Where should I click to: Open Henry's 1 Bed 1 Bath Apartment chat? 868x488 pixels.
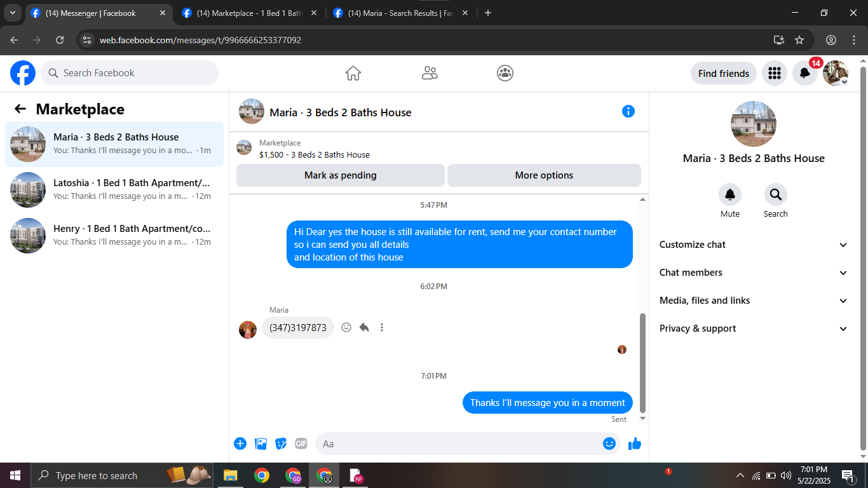114,236
